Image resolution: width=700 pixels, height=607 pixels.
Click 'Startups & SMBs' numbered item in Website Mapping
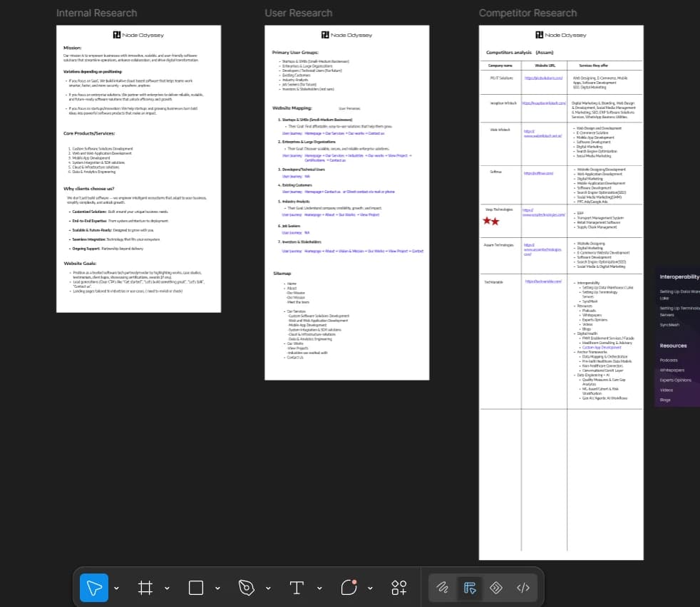pos(315,120)
